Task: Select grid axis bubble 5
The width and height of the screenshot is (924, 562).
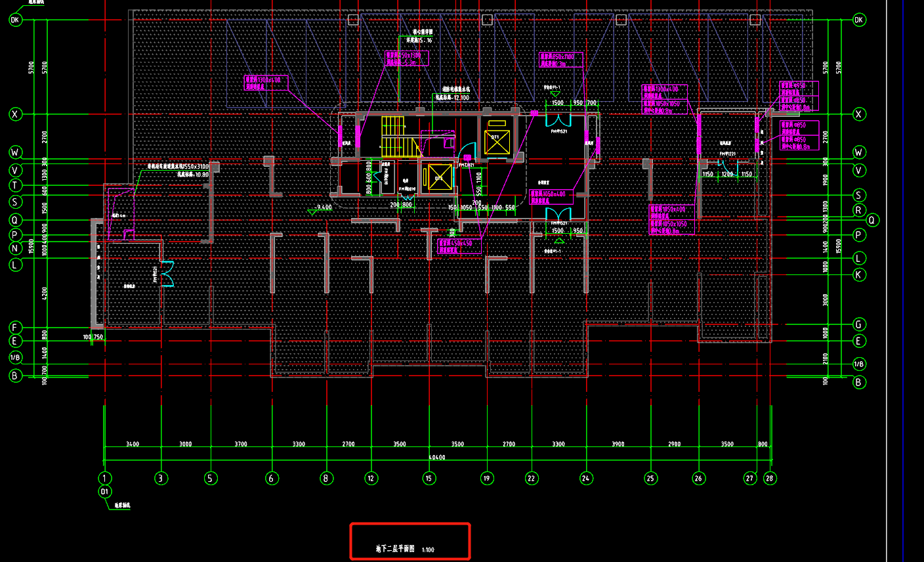Action: click(x=210, y=478)
